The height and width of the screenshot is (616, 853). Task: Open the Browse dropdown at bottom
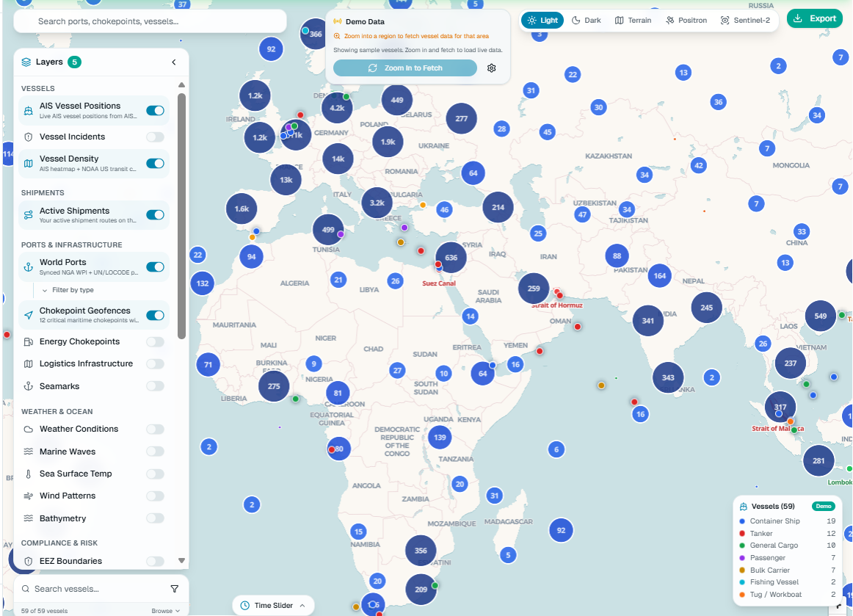coord(165,611)
